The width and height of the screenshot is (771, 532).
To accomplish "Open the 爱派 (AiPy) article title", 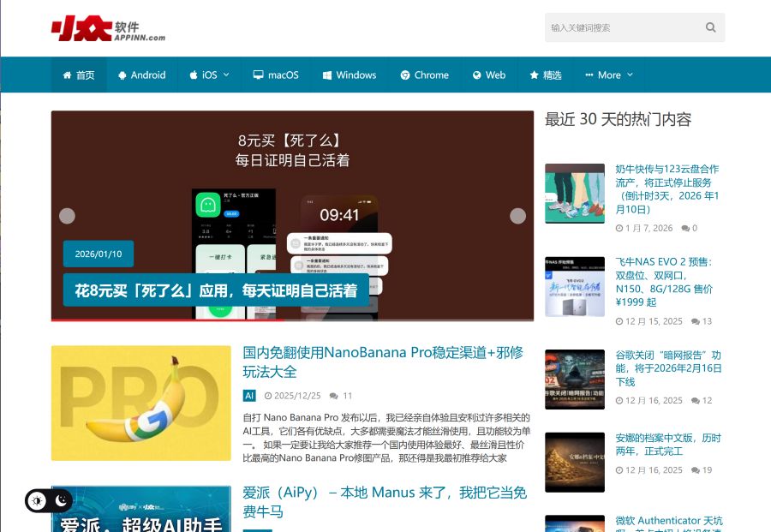I will [385, 502].
